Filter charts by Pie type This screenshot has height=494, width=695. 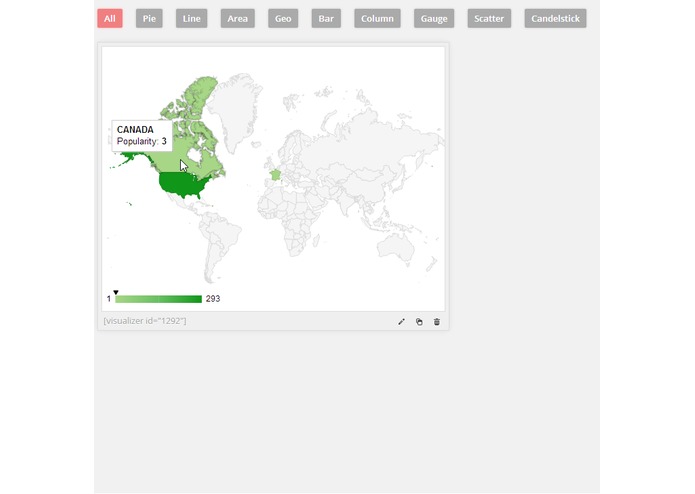click(x=149, y=19)
